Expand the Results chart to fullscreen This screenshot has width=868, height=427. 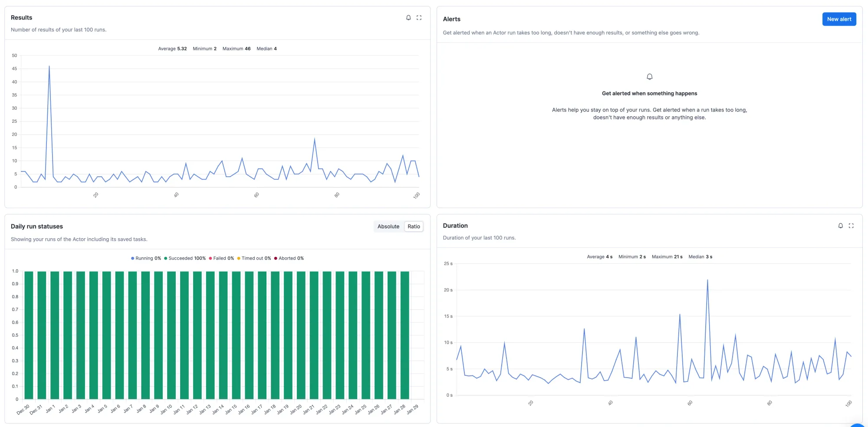[419, 17]
